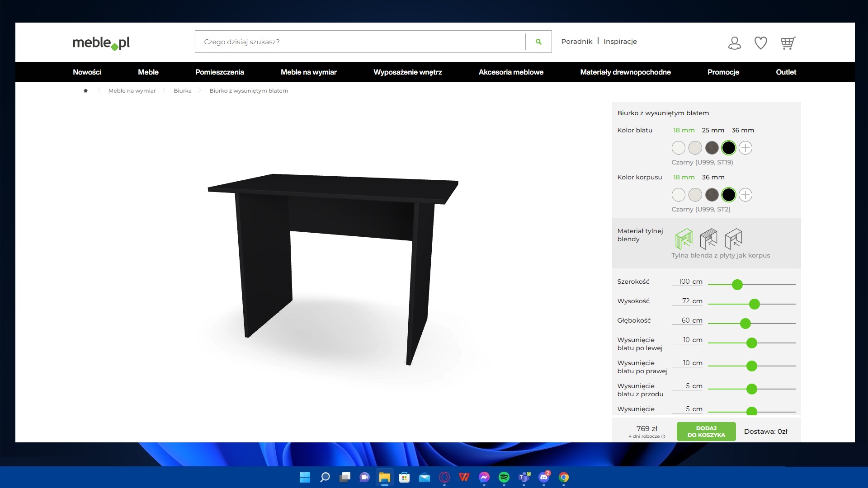Pick the white tabletop color swatch
Viewport: 868px width, 488px height.
tap(678, 148)
